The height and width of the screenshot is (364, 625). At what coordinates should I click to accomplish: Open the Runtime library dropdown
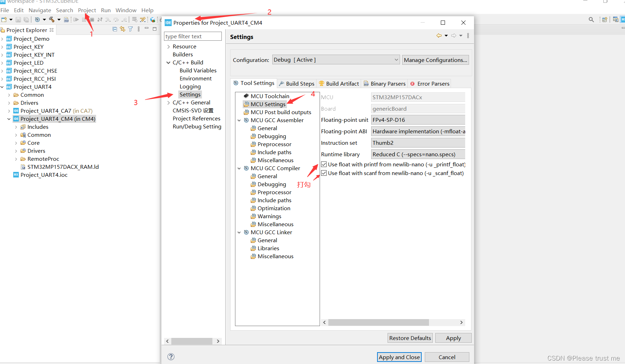pos(418,154)
